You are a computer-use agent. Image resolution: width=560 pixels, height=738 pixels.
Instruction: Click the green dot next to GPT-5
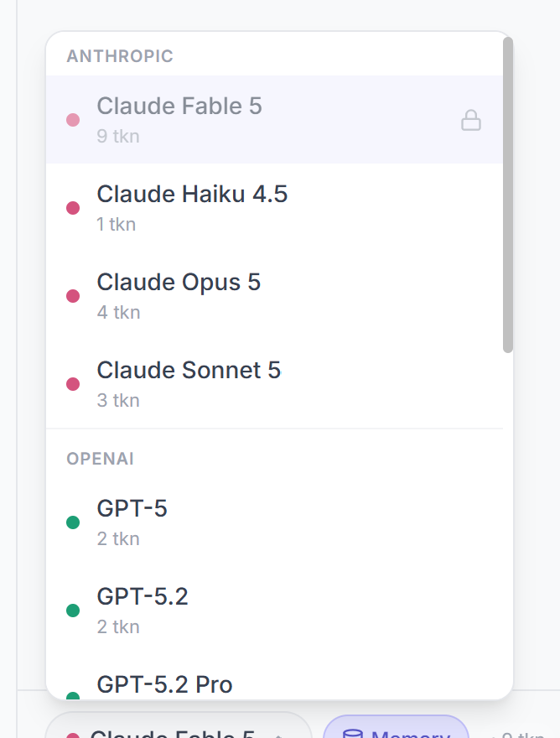point(73,522)
